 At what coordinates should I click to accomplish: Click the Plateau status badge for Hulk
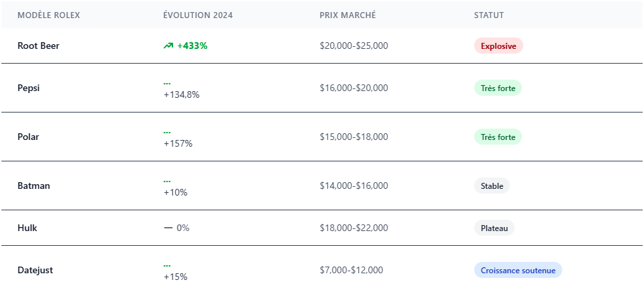(x=494, y=228)
